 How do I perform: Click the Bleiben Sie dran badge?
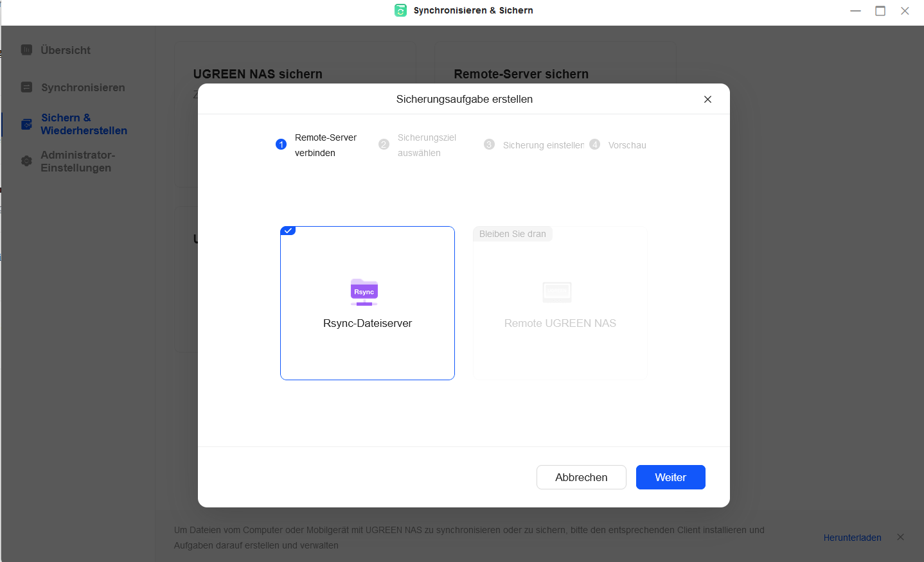click(x=513, y=234)
